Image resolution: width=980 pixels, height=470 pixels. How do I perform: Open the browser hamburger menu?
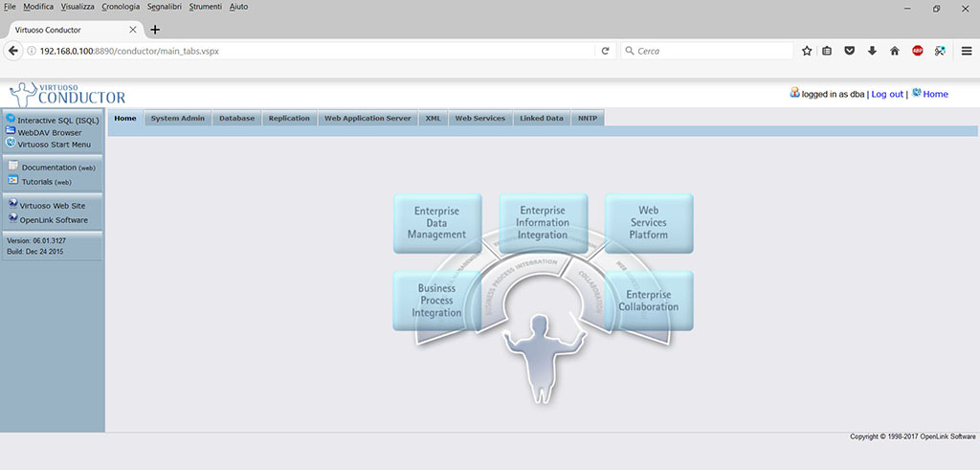click(967, 52)
